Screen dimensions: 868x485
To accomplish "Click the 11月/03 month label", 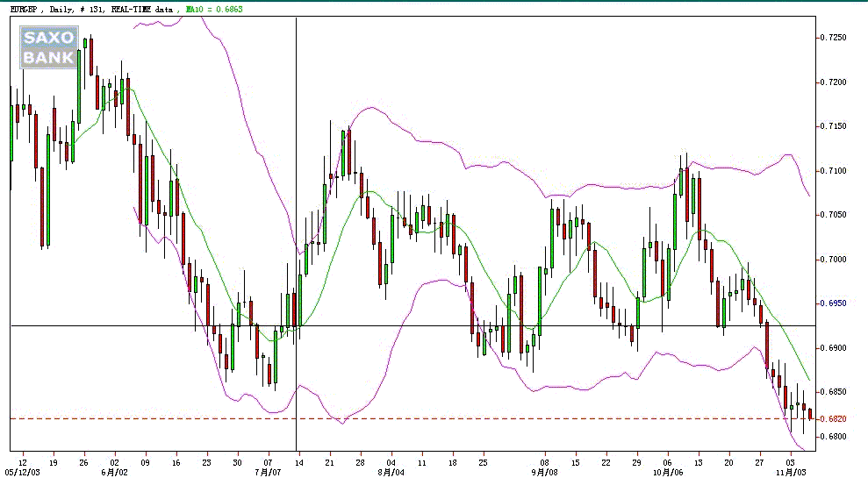I will tap(791, 472).
